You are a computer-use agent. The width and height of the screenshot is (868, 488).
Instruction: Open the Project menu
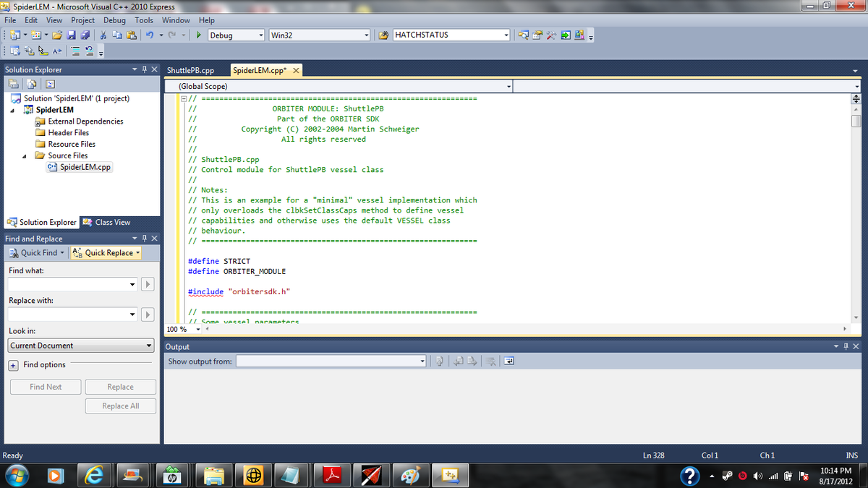coord(82,20)
